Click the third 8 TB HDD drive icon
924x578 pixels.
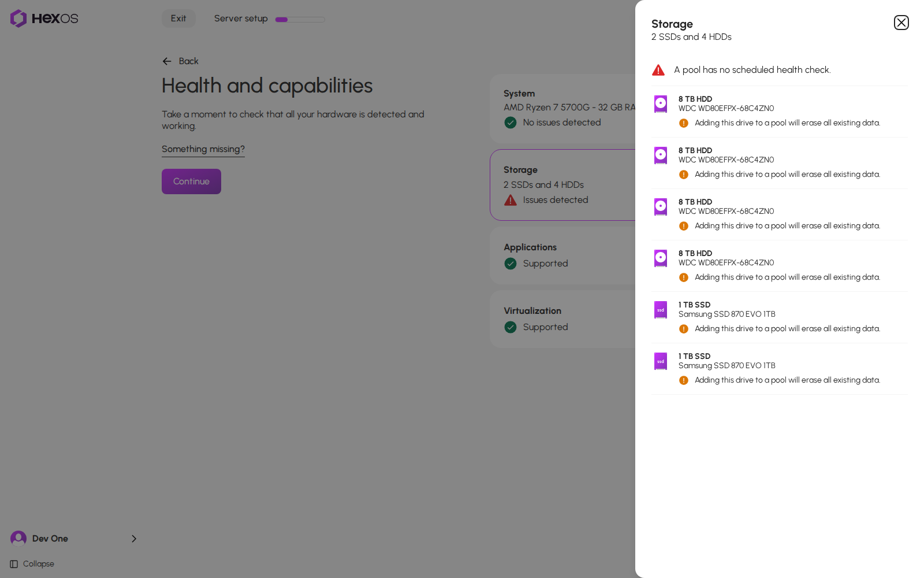pyautogui.click(x=661, y=207)
